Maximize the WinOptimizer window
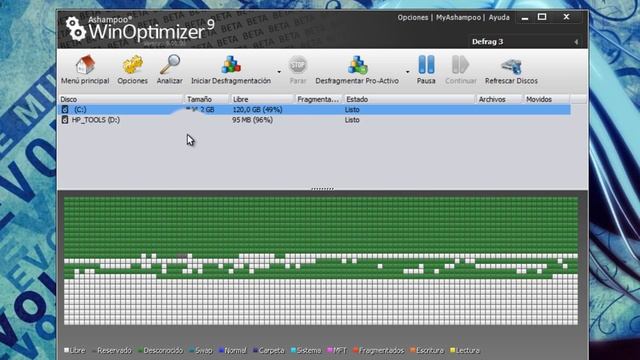 542,17
